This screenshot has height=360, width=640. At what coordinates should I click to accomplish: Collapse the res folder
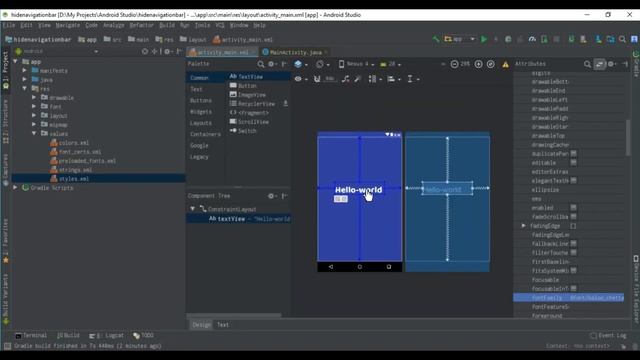click(x=24, y=89)
